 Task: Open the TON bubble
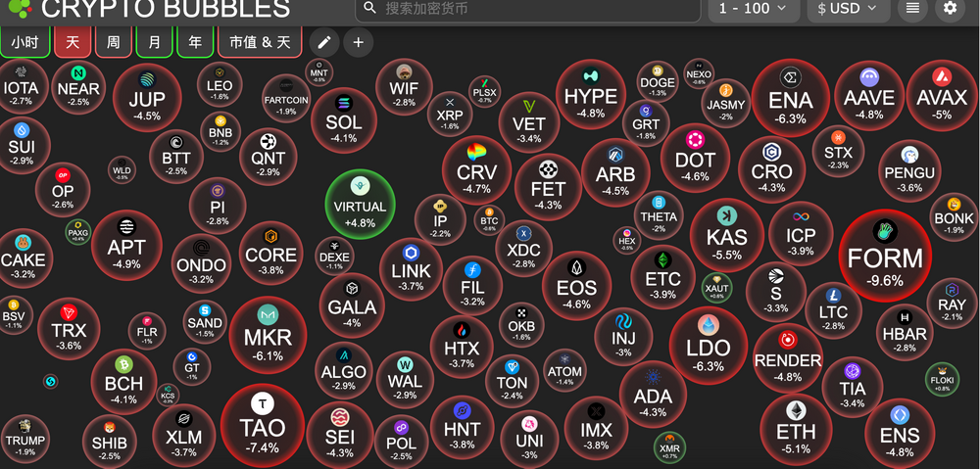512,381
